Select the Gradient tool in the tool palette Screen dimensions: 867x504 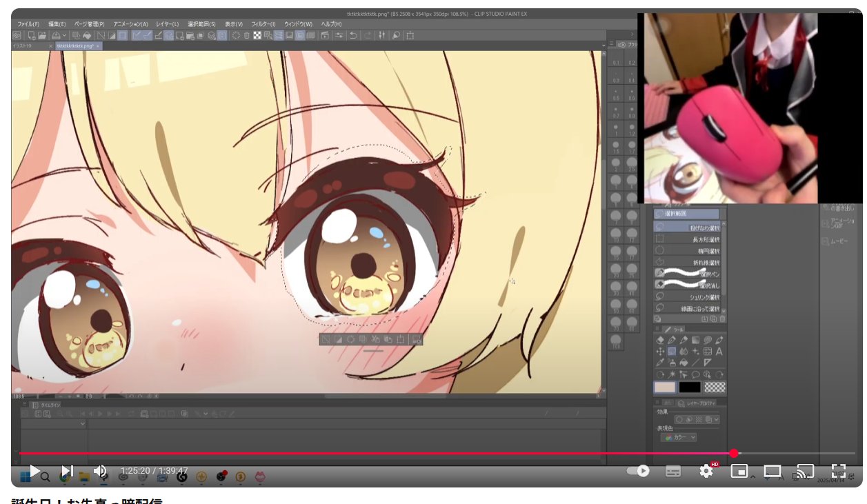coord(695,340)
